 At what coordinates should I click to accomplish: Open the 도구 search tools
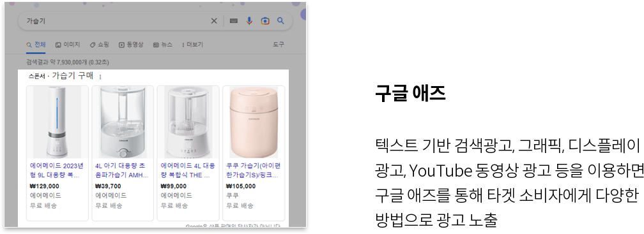(x=279, y=44)
